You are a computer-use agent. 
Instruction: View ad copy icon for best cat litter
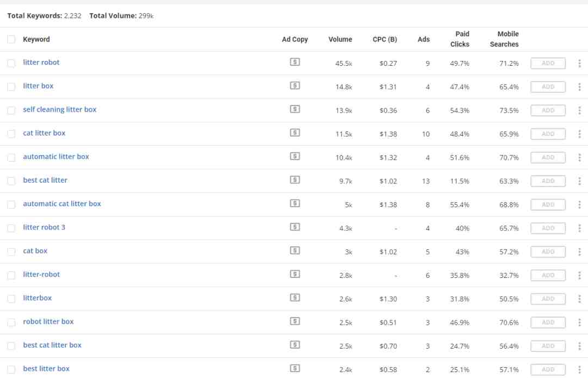295,180
